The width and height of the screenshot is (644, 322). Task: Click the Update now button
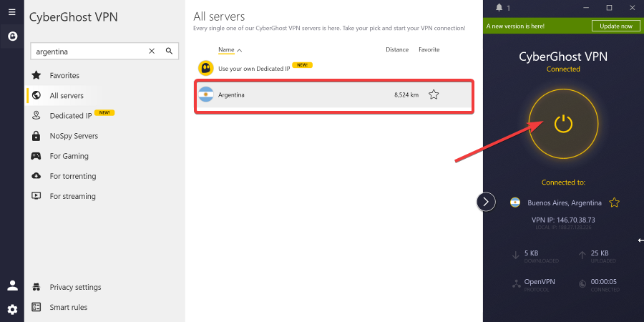tap(615, 26)
